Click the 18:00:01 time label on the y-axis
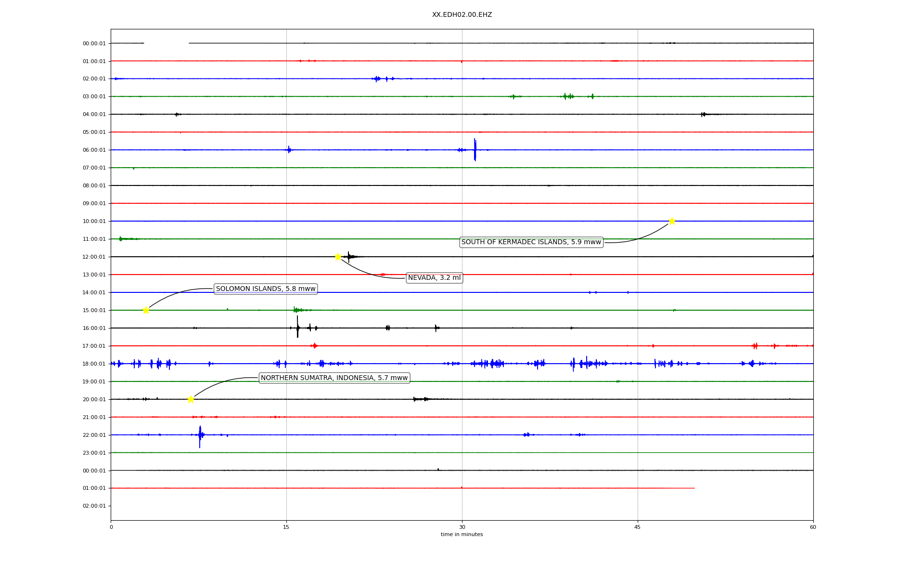The width and height of the screenshot is (924, 578). [94, 364]
